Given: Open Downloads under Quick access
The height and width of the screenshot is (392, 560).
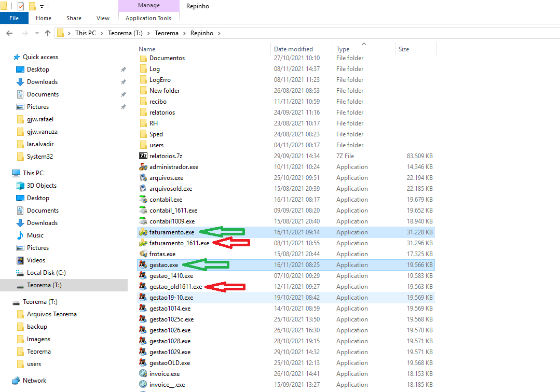Looking at the screenshot, I should point(42,82).
